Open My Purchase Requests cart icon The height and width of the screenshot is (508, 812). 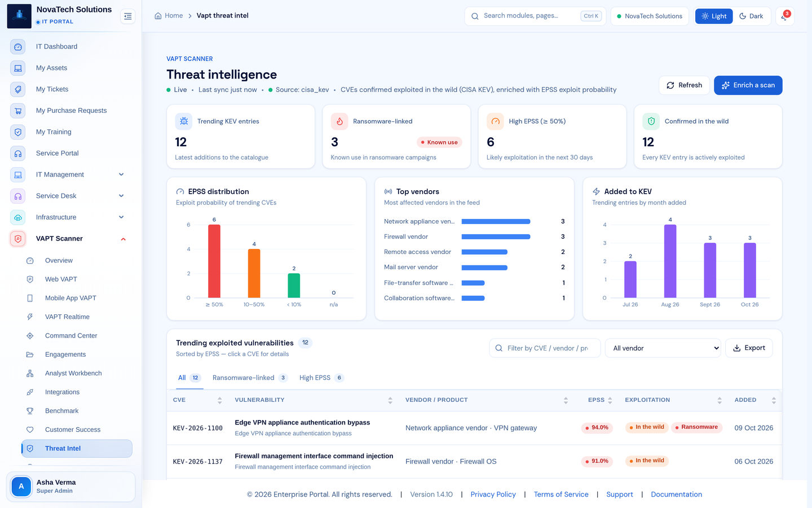pos(18,111)
